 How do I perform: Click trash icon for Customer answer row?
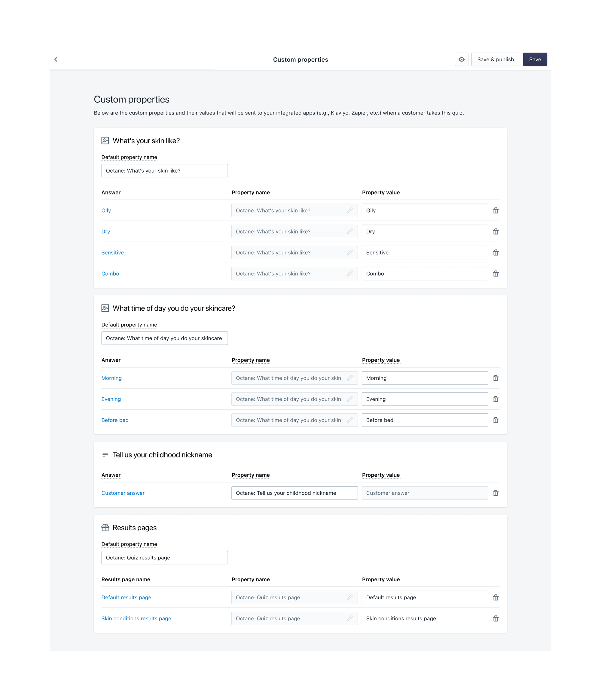tap(496, 493)
